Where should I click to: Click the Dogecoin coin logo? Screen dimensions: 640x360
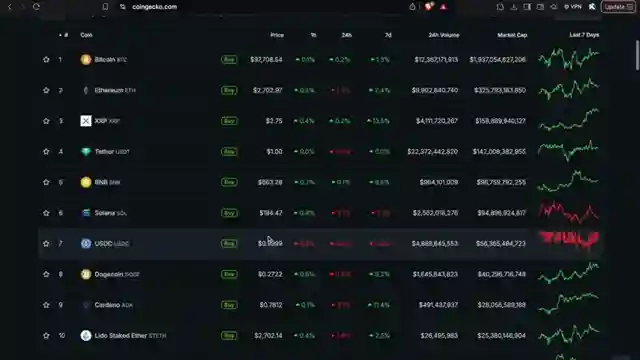pyautogui.click(x=86, y=274)
